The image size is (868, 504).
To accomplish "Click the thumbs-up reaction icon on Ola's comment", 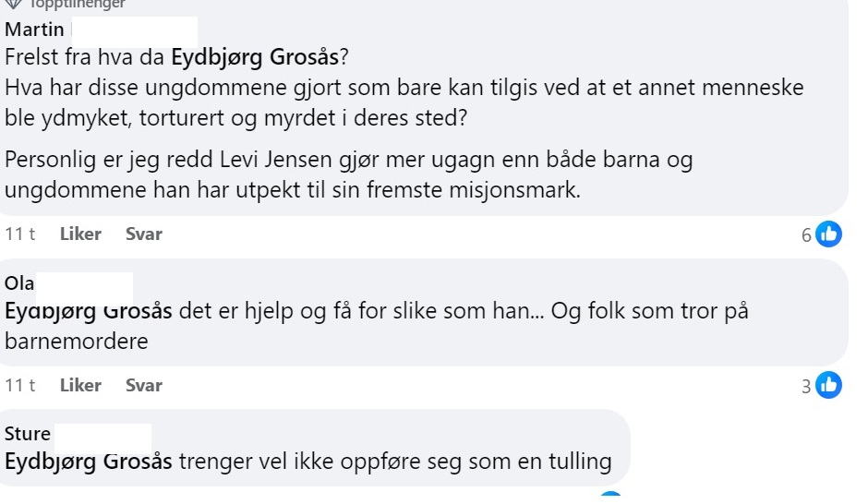I will coord(828,385).
